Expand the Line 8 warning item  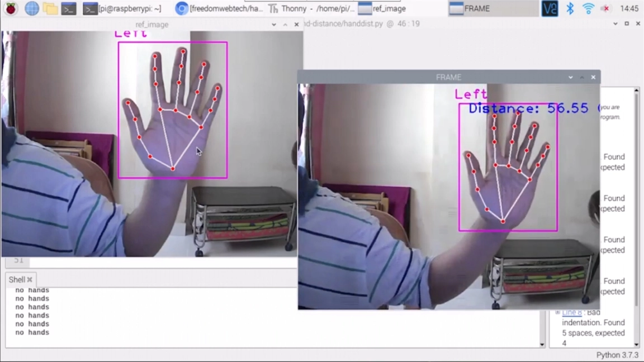(x=557, y=312)
